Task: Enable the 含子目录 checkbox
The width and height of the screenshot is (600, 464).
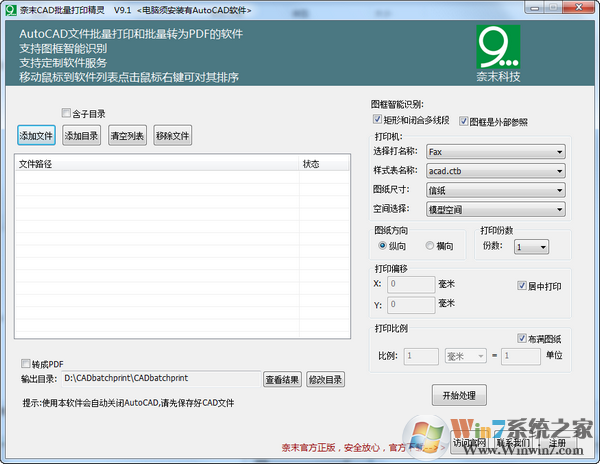Action: point(67,113)
